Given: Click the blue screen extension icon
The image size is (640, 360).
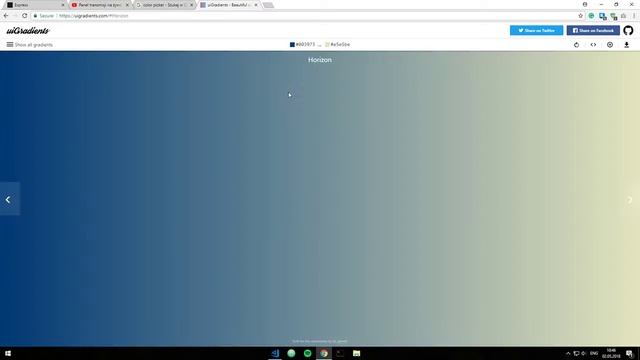Looking at the screenshot, I should click(x=602, y=16).
